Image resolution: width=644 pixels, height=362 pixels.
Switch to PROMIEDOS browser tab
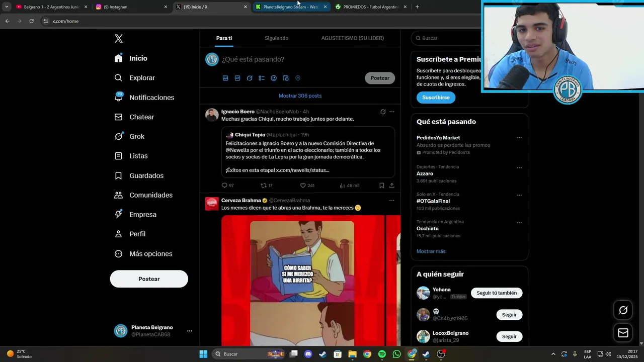(371, 7)
